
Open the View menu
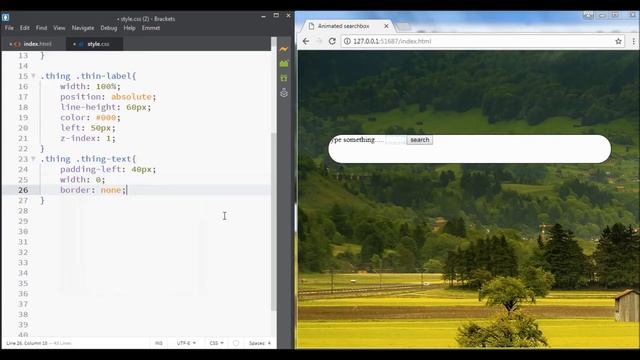(x=59, y=28)
